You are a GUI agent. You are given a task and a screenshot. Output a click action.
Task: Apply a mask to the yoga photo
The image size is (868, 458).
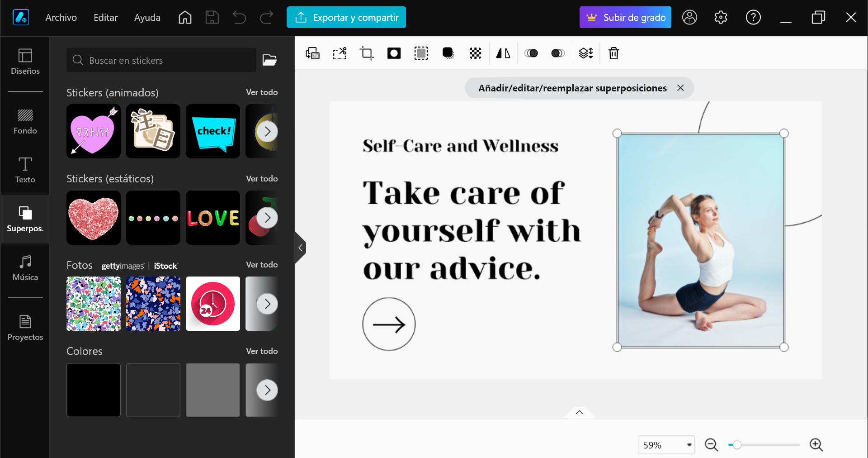(393, 53)
